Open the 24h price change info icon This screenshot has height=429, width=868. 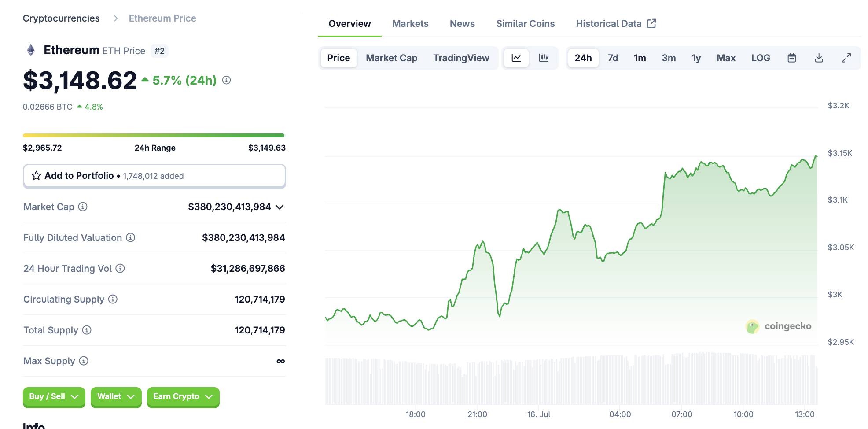[x=226, y=80]
